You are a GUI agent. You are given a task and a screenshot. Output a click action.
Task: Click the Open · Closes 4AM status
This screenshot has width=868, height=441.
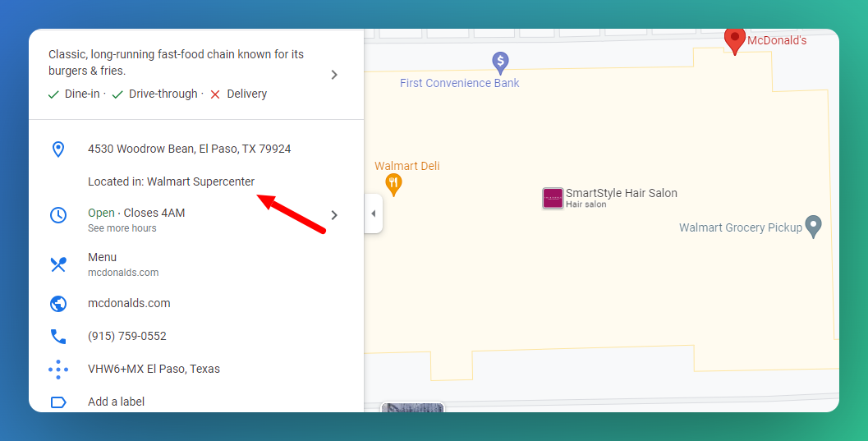point(136,213)
